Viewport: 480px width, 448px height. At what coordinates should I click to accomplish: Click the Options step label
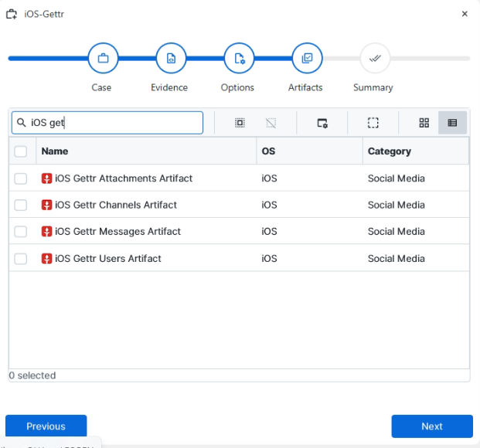237,87
